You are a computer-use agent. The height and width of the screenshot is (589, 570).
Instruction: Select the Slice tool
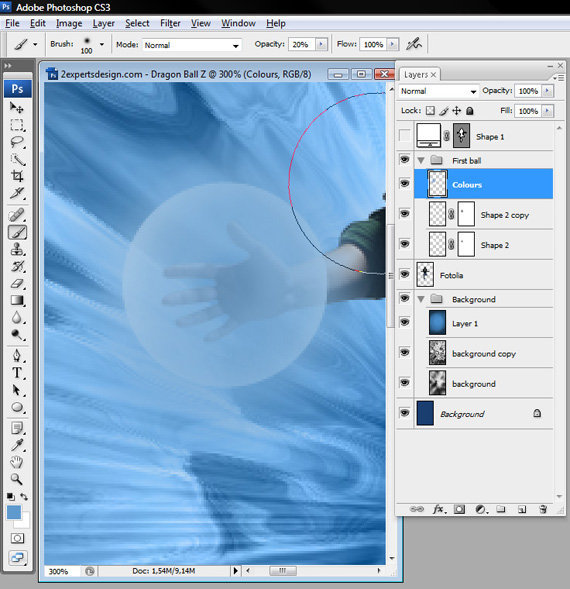[x=17, y=193]
